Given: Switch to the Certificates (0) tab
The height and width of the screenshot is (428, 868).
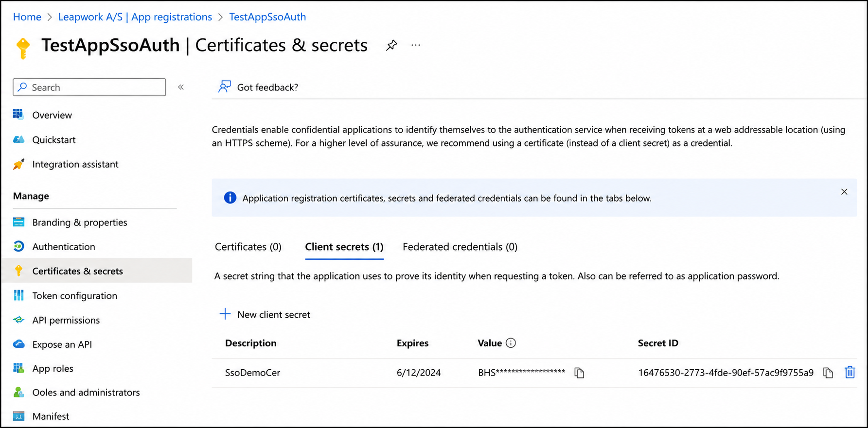Looking at the screenshot, I should click(x=248, y=247).
